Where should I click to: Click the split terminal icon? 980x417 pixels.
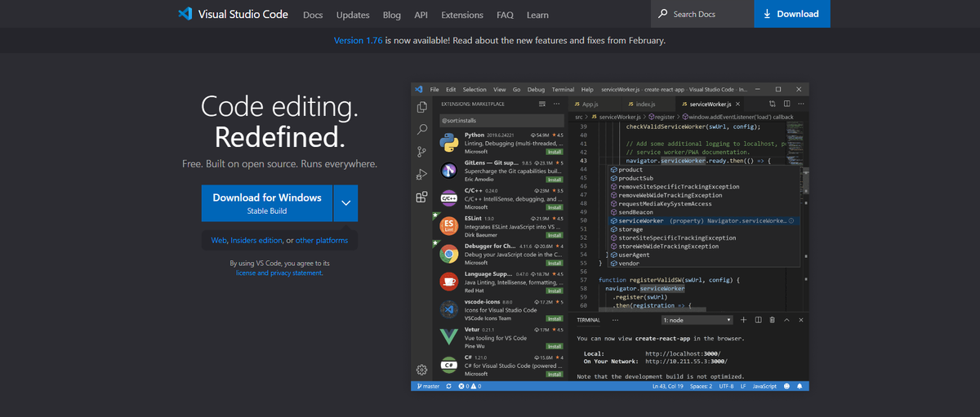click(x=758, y=320)
